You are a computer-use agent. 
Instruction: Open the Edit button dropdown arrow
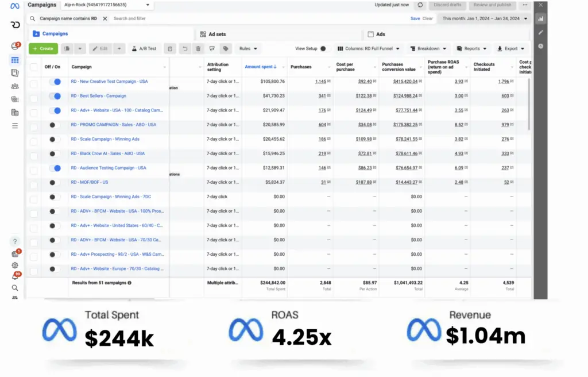coord(119,48)
